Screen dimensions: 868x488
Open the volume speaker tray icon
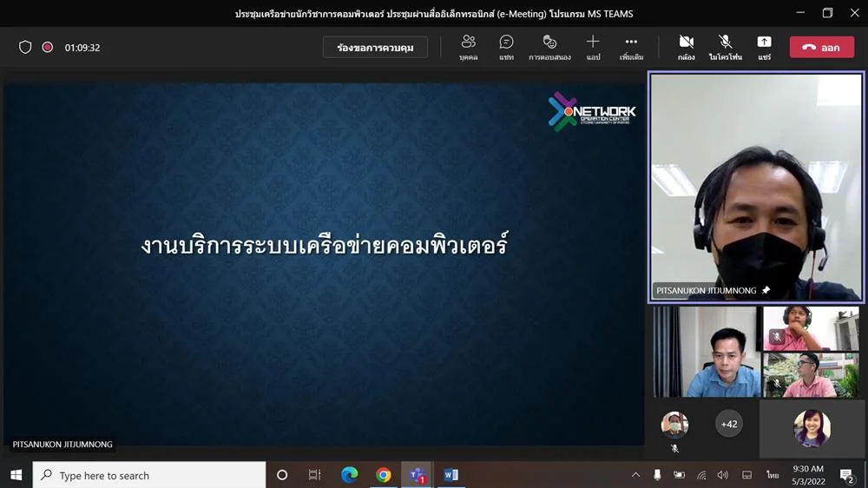pos(723,475)
